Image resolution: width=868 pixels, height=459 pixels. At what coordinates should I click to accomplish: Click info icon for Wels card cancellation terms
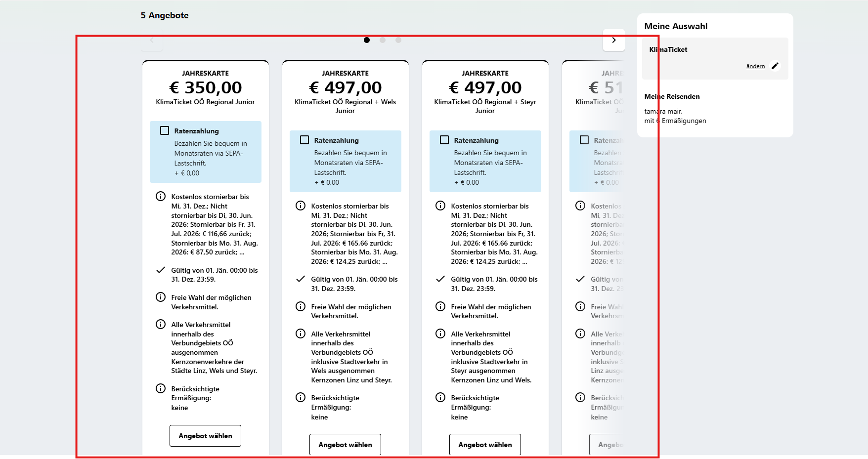[x=301, y=206]
